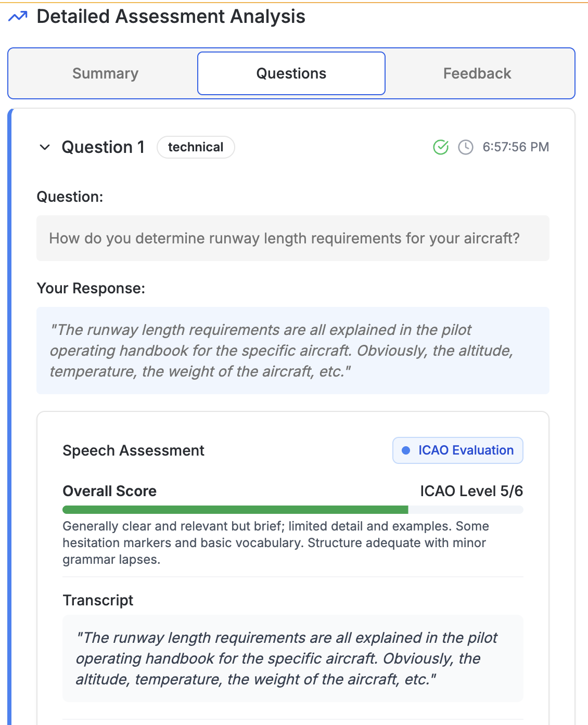This screenshot has width=588, height=725.
Task: Toggle the Question 1 section open or closed
Action: (45, 147)
